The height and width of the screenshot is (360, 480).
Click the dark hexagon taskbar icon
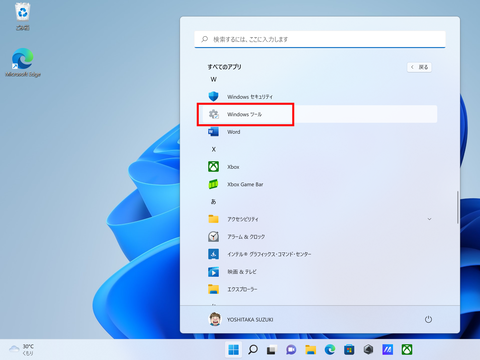368,349
